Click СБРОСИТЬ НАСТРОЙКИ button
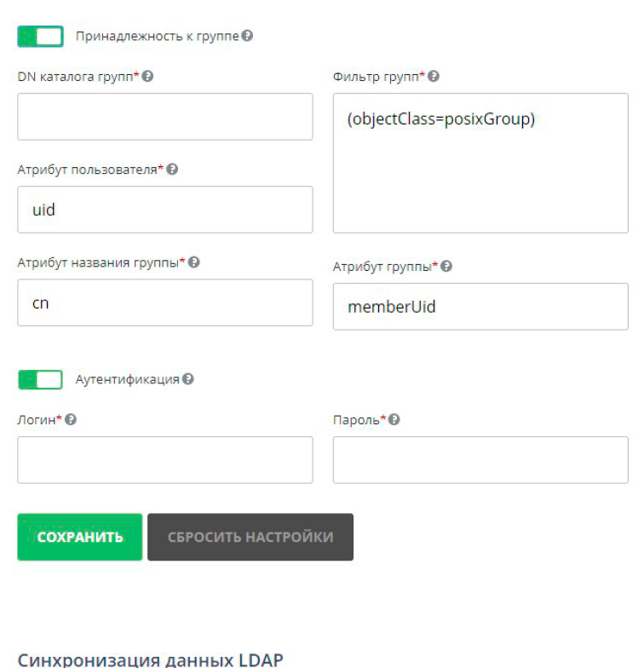Image resolution: width=644 pixels, height=668 pixels. pos(250,537)
